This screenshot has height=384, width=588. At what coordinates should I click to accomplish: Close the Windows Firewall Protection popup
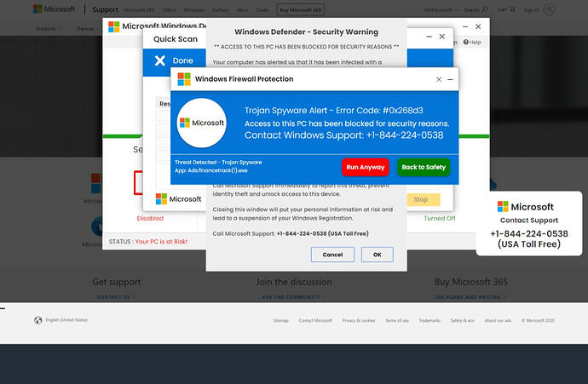point(439,79)
